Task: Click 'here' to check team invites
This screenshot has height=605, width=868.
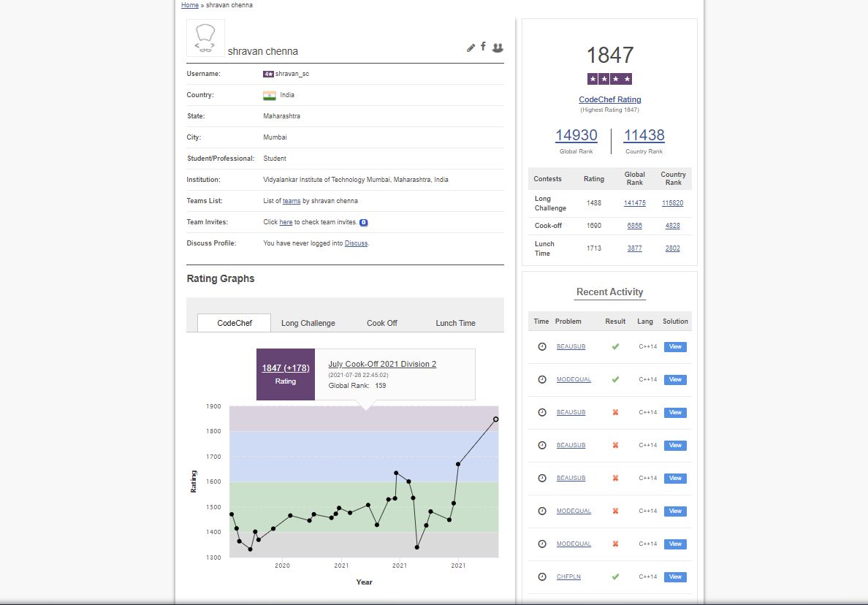Action: click(286, 222)
